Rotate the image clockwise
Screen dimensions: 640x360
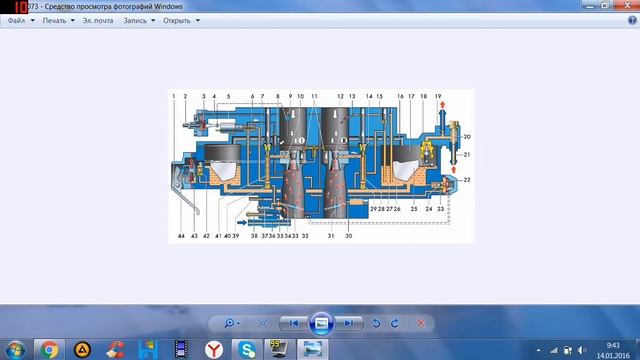coord(395,323)
